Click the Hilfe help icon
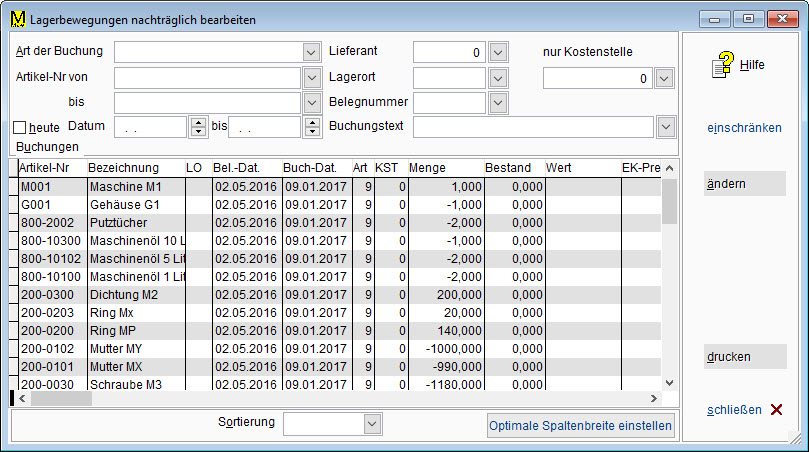Screen dimensions: 809x452 point(722,65)
